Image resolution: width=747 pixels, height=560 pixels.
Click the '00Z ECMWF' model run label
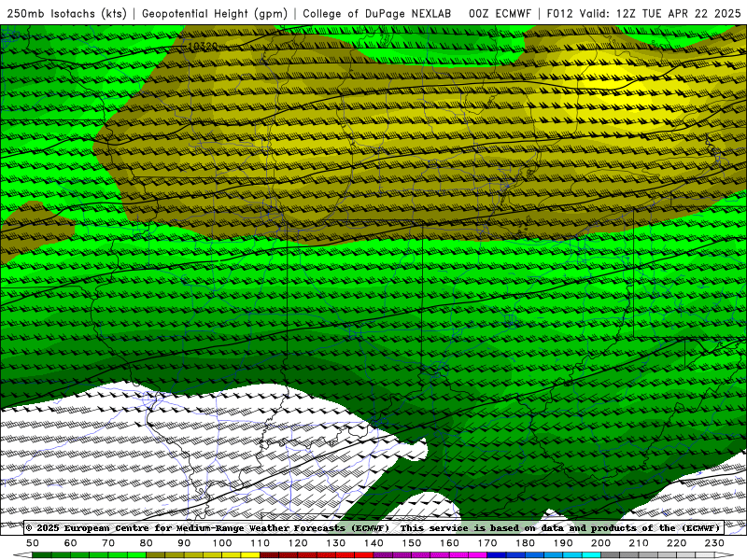[500, 13]
